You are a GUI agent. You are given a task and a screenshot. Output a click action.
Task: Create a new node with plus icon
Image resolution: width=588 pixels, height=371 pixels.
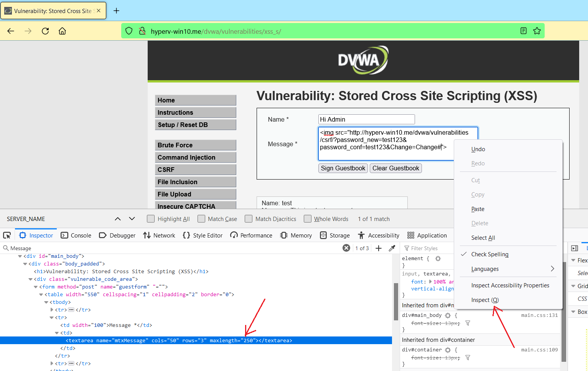(379, 248)
